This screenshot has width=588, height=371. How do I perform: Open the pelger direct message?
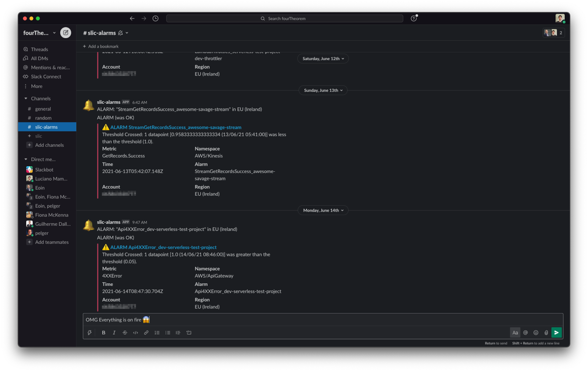tap(42, 233)
